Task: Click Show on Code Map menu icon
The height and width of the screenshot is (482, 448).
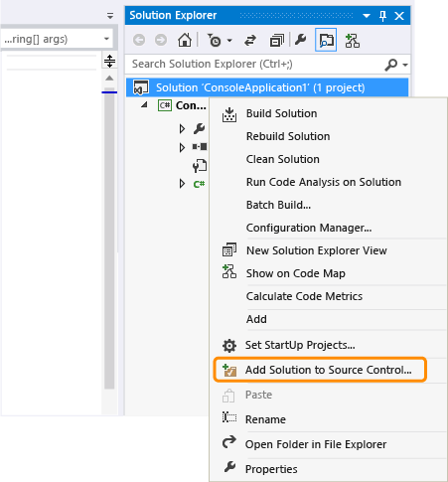Action: 229,271
